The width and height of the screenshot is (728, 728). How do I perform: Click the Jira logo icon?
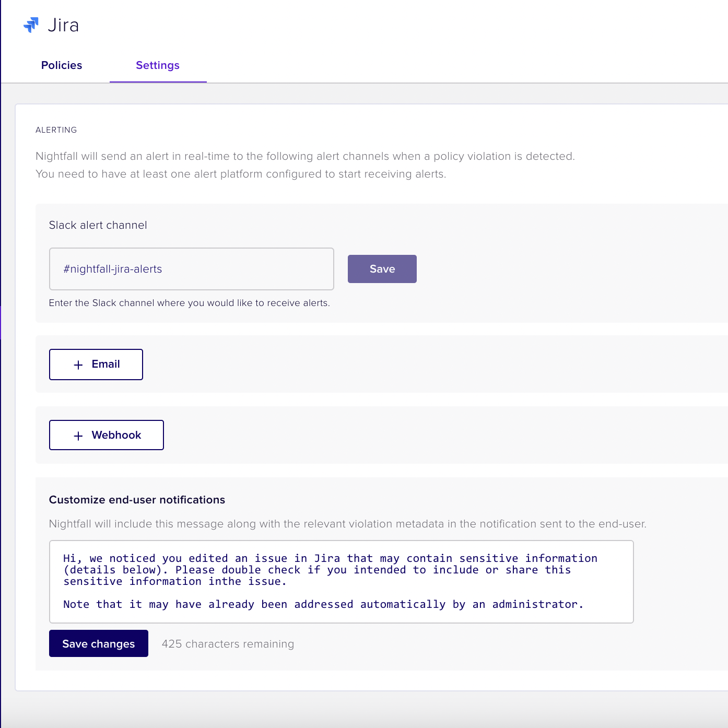coord(31,25)
